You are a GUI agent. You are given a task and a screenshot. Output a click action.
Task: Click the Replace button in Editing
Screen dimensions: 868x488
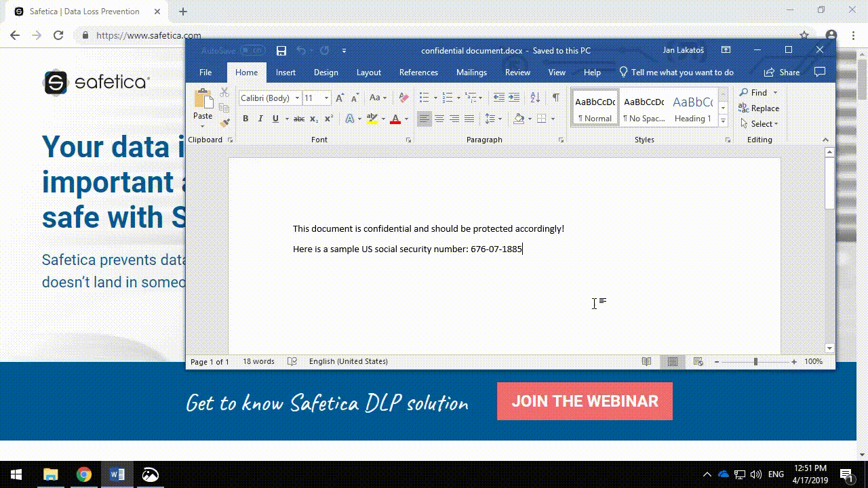tap(759, 108)
